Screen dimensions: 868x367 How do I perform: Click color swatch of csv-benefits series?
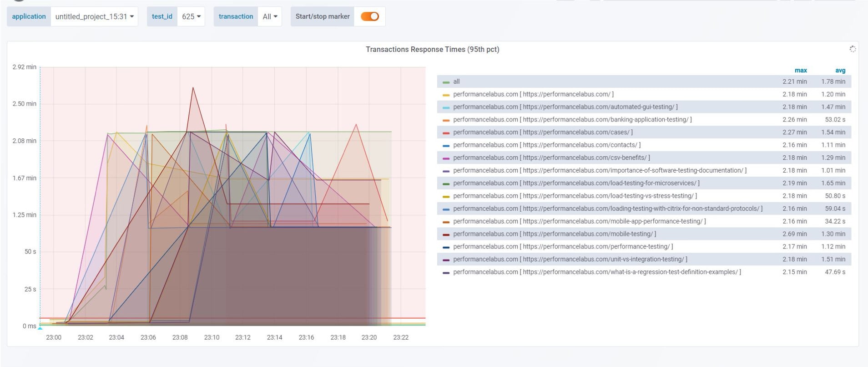pos(446,158)
